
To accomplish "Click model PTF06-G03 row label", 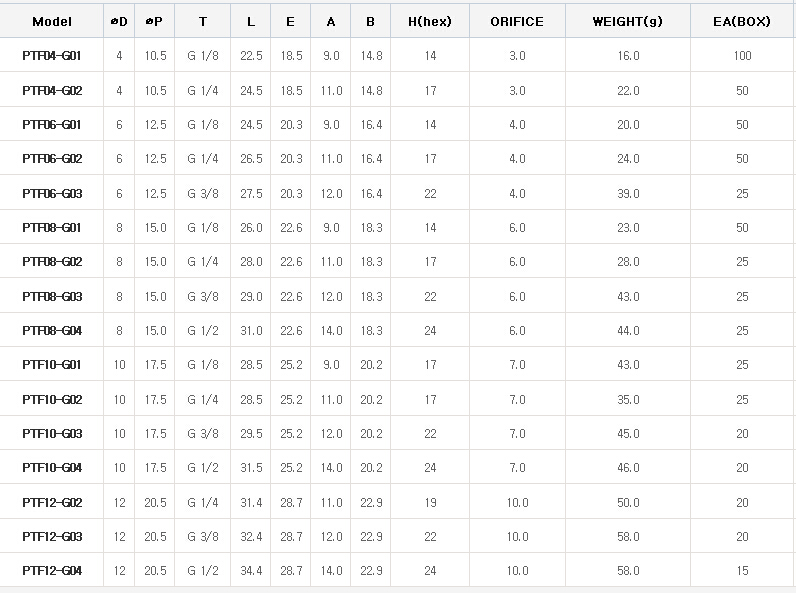I will [52, 194].
